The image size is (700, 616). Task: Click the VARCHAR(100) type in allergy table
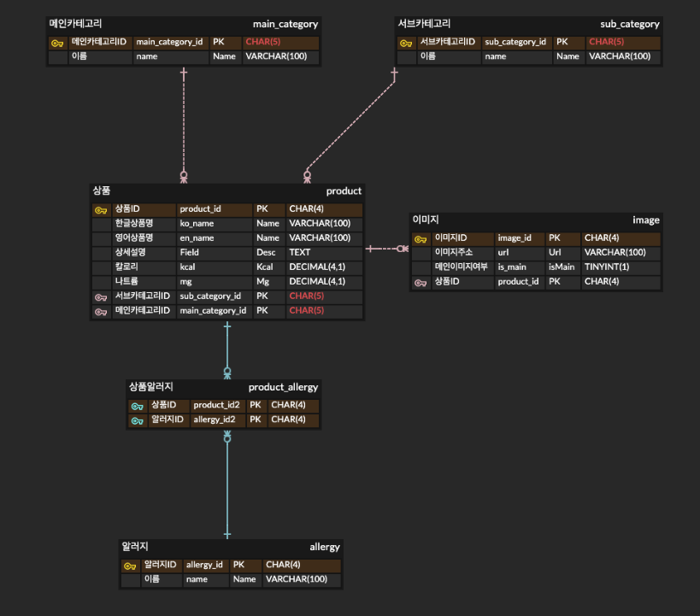[x=302, y=579]
